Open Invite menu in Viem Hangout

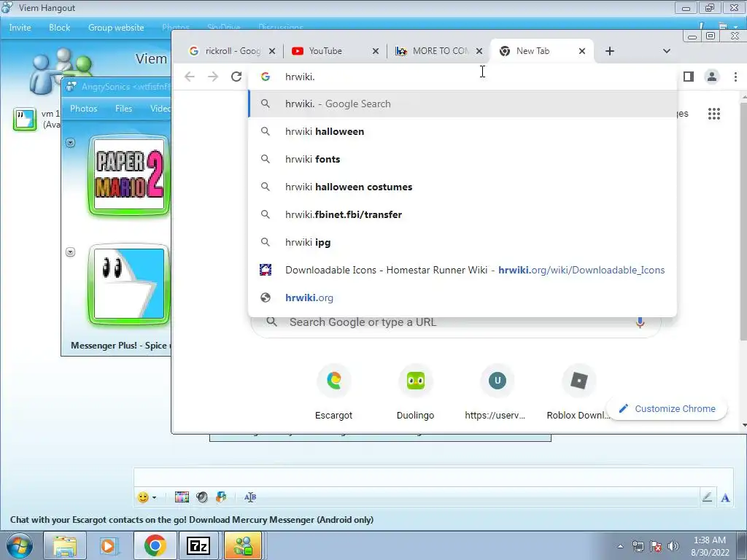coord(20,28)
